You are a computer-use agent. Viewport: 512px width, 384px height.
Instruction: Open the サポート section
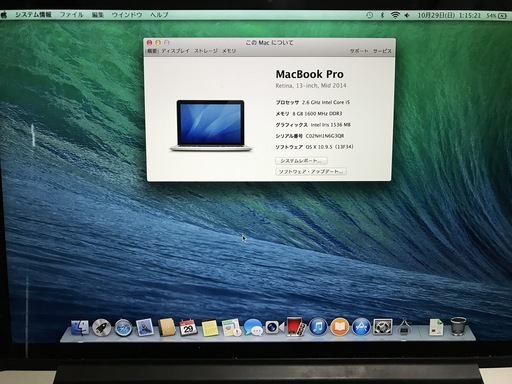pos(359,51)
